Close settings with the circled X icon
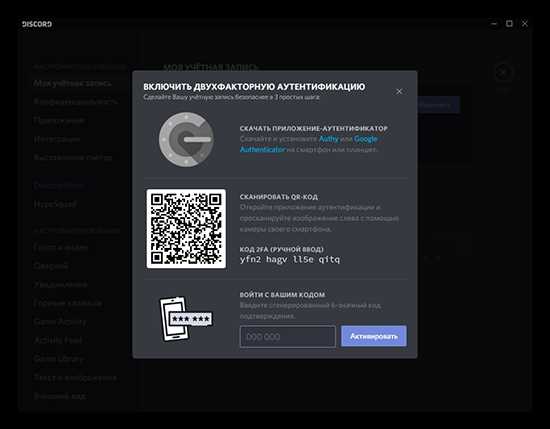This screenshot has height=429, width=550. 503,73
